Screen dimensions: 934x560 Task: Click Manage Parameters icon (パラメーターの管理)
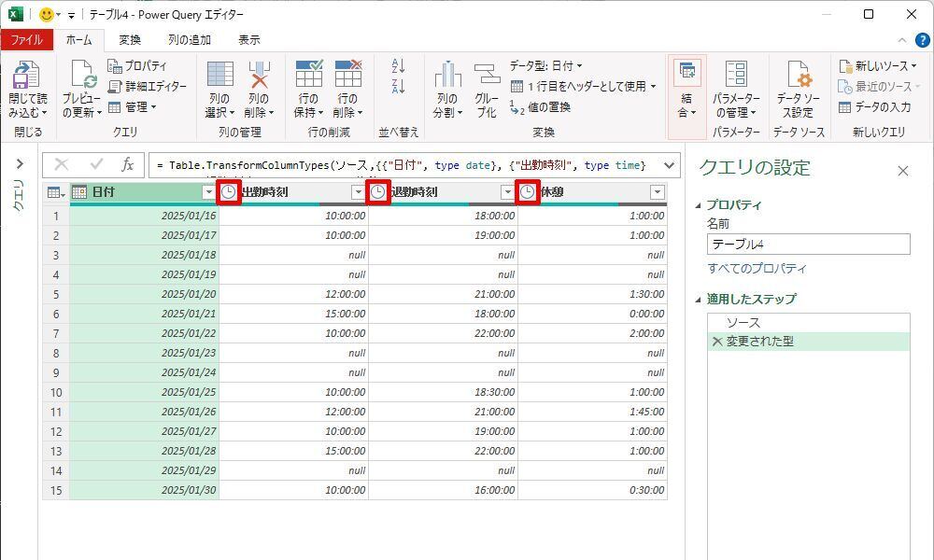pos(736,74)
